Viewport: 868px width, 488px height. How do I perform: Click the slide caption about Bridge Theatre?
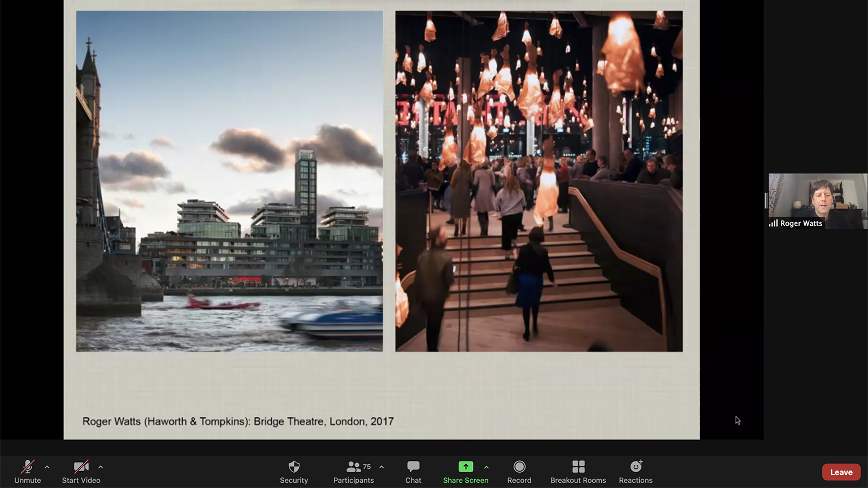click(238, 421)
